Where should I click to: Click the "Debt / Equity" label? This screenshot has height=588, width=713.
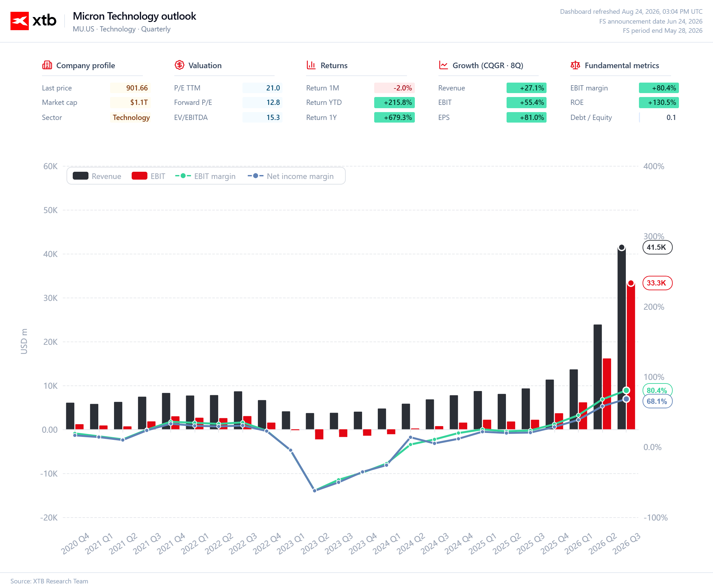point(591,118)
